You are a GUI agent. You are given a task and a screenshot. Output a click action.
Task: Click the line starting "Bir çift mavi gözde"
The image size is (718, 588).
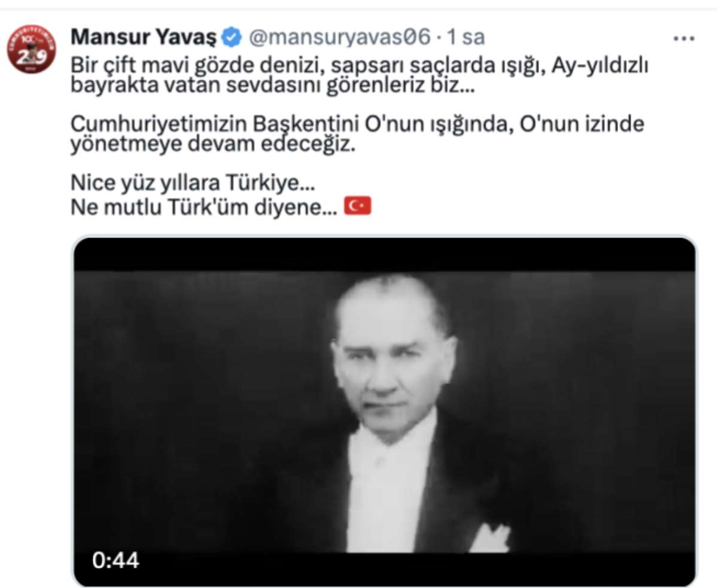tap(359, 65)
